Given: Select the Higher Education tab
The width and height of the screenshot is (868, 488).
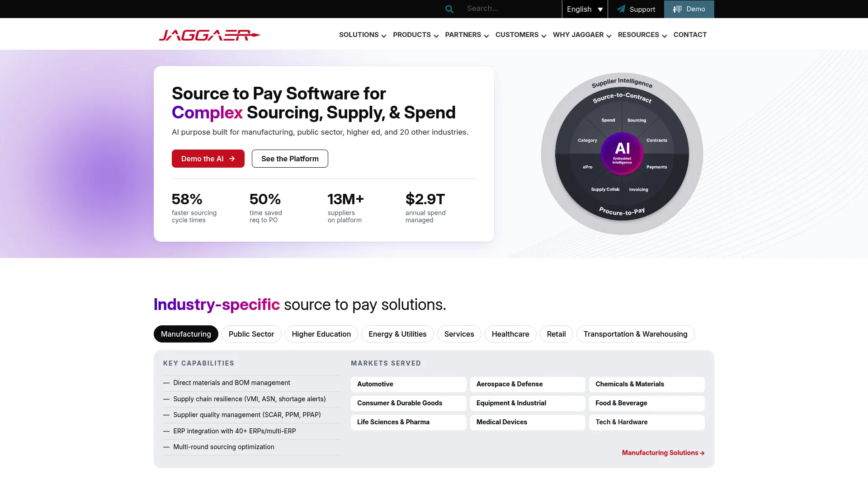Looking at the screenshot, I should [321, 334].
